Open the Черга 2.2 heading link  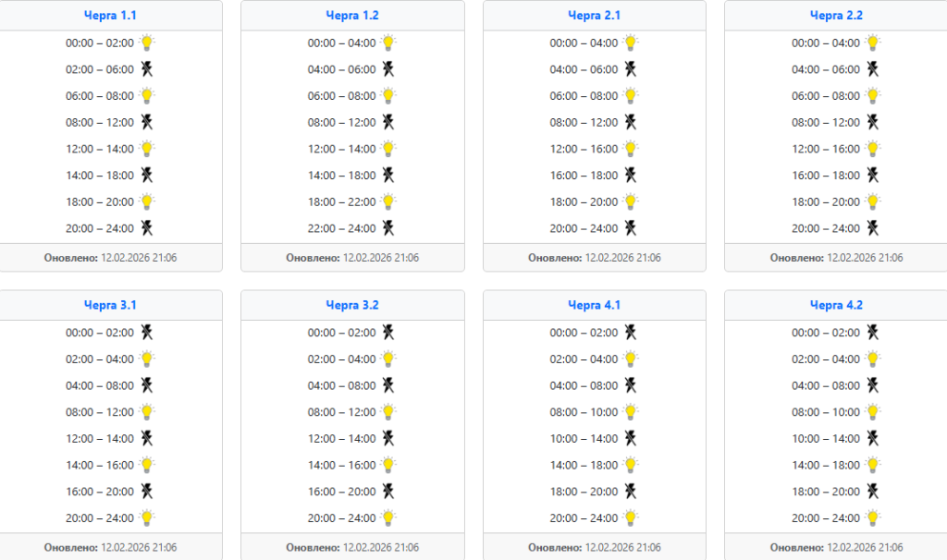836,15
